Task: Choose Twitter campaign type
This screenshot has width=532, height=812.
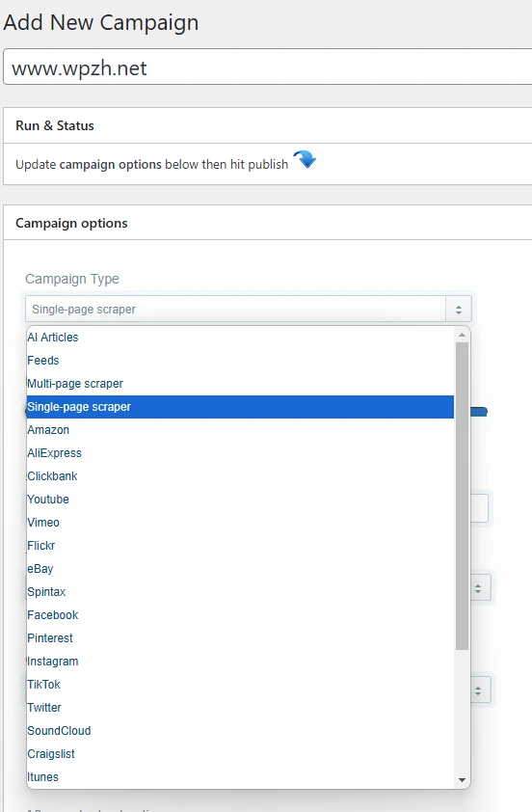Action: coord(240,708)
